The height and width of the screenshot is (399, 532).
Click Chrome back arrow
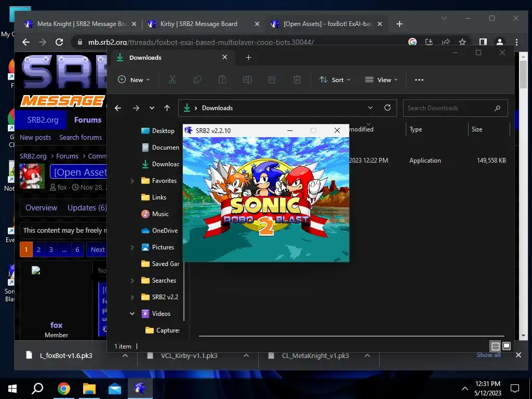(x=26, y=42)
